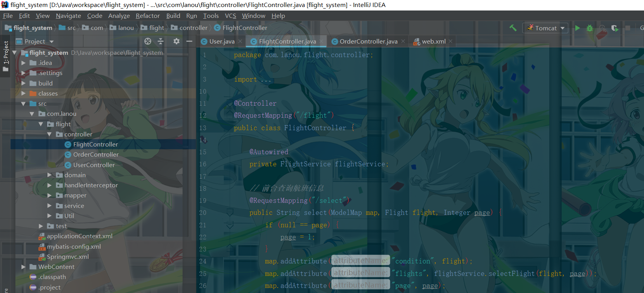Expand the .settings folder arrow
This screenshot has width=644, height=293.
click(24, 73)
